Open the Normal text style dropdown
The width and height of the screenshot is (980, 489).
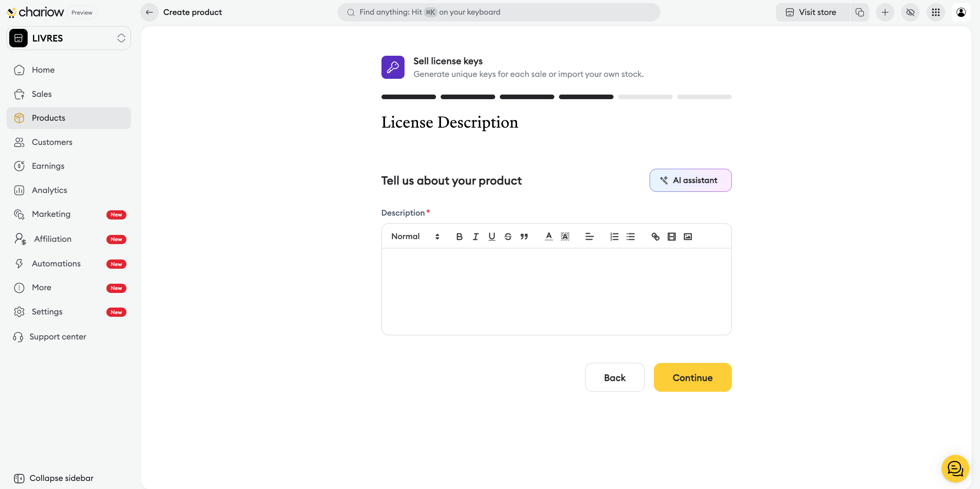click(415, 236)
